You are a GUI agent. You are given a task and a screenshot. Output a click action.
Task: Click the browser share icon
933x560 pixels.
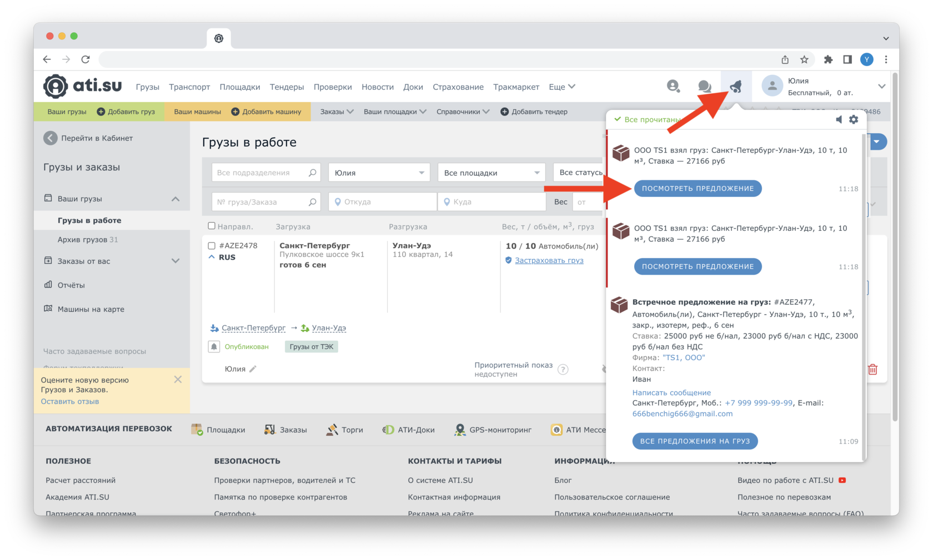coord(785,59)
